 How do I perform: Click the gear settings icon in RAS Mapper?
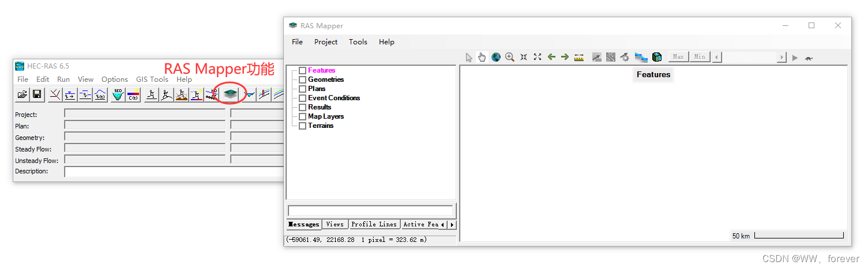point(625,57)
